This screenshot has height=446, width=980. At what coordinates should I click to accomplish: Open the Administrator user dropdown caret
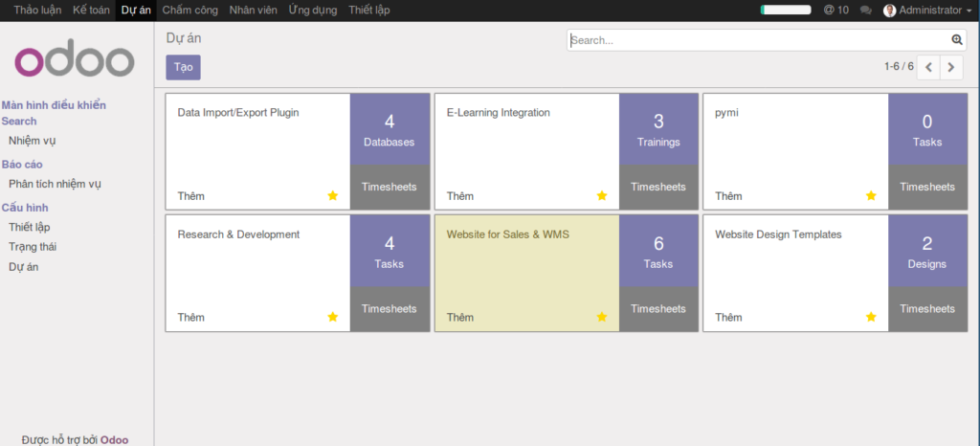[969, 11]
